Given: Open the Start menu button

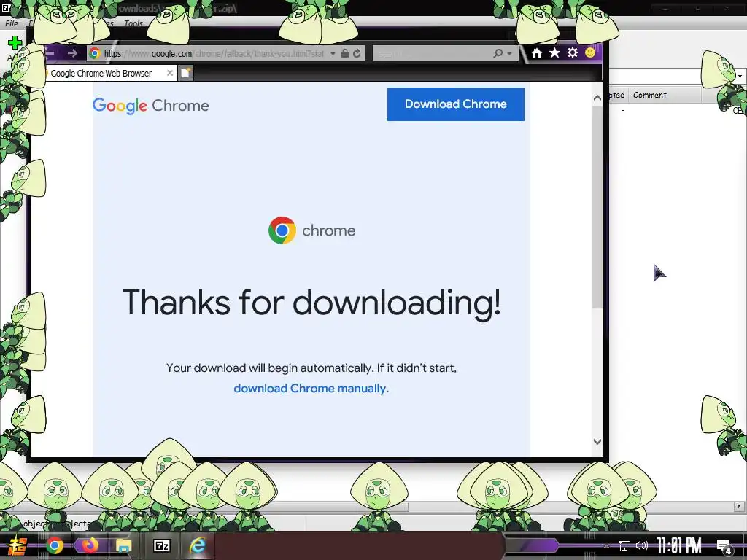Looking at the screenshot, I should [17, 545].
